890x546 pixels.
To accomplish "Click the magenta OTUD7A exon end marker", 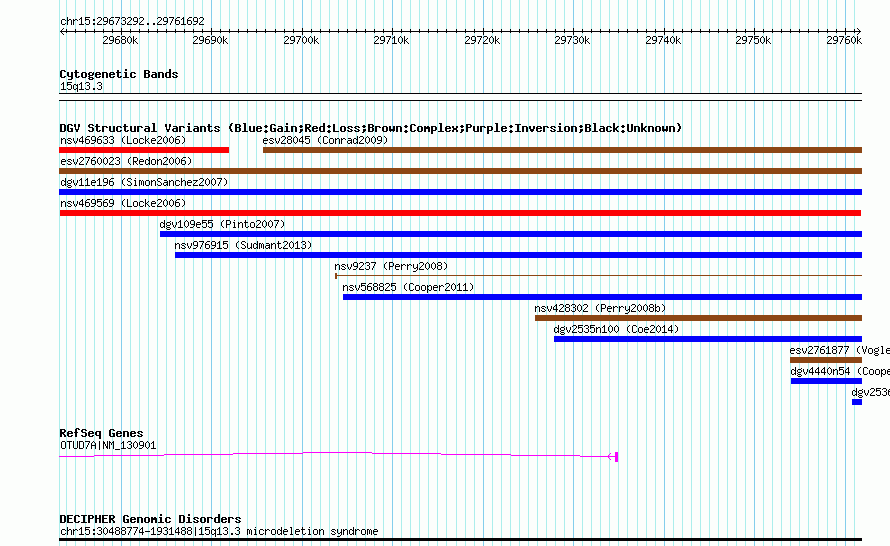I will [616, 456].
